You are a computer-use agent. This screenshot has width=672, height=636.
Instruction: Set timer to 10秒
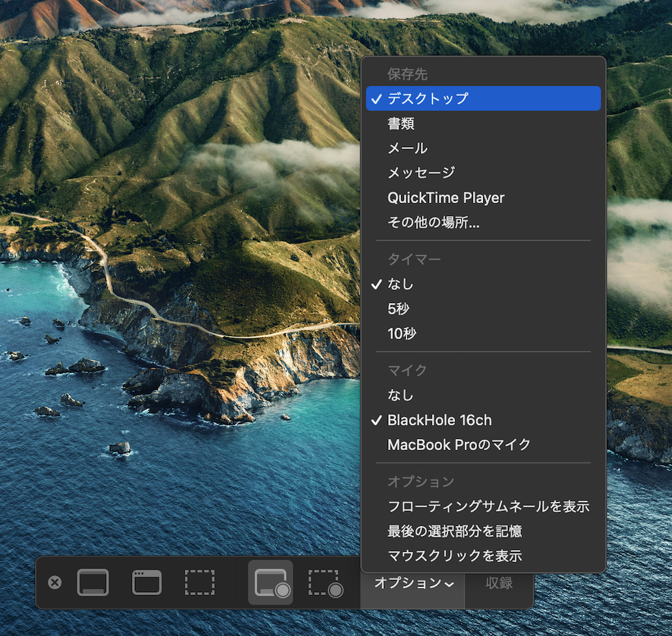pyautogui.click(x=402, y=334)
